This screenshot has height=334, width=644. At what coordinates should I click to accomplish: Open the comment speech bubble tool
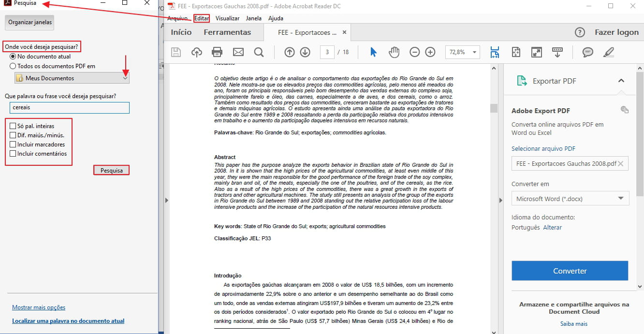click(587, 52)
